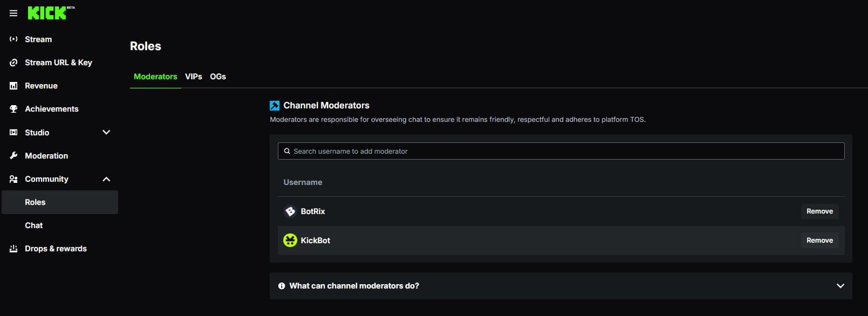
Task: Click the info icon beside moderators question
Action: [x=282, y=286]
